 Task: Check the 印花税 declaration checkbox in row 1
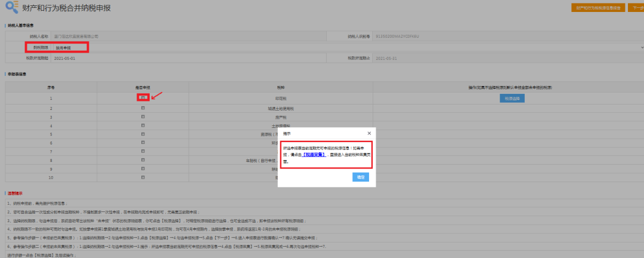(x=143, y=97)
